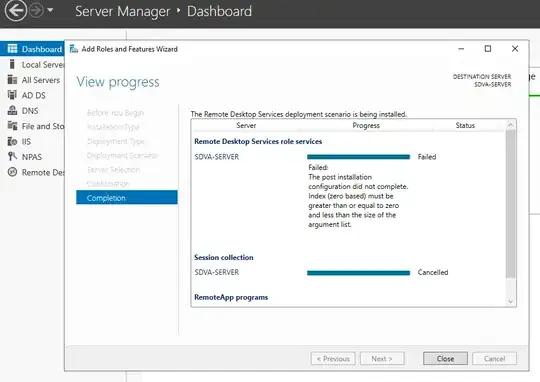Viewport: 540px width, 382px height.
Task: Click the Failed status text
Action: coord(427,157)
